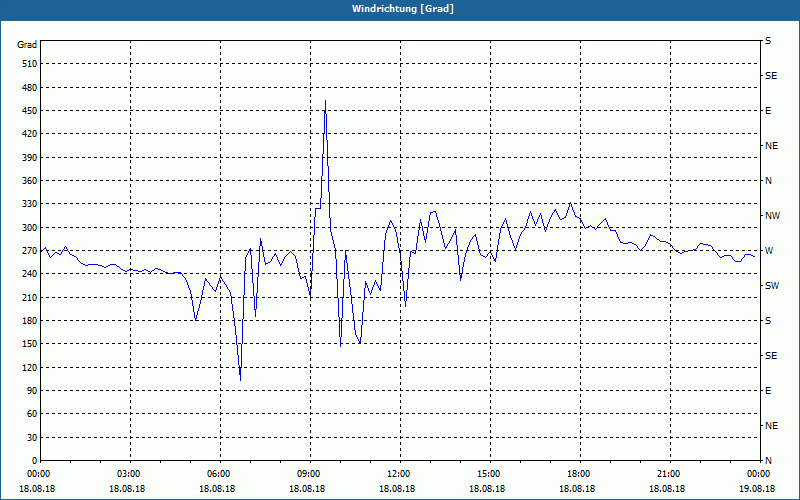This screenshot has width=800, height=500.
Task: Click the N compass label level with 360
Action: pos(768,181)
